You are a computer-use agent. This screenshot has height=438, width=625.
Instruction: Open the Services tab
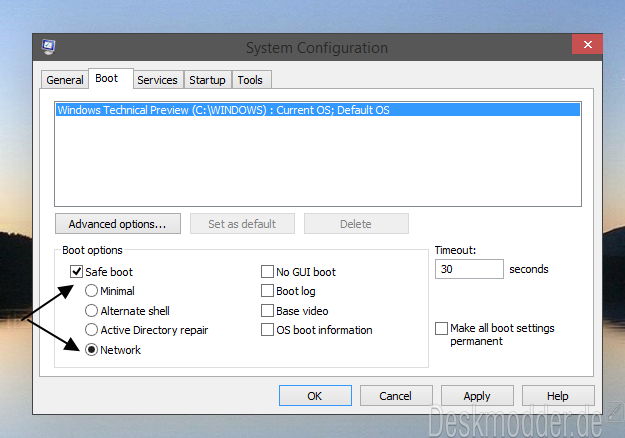[157, 80]
